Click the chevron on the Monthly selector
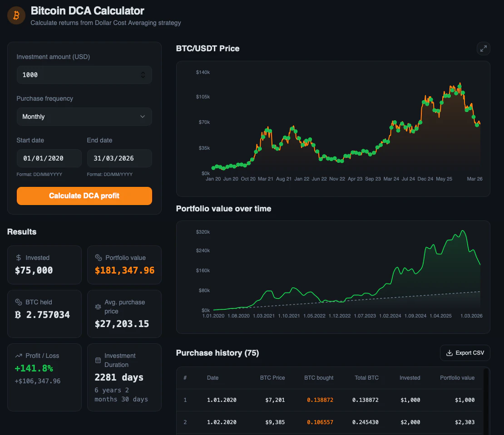The height and width of the screenshot is (435, 504). [142, 117]
